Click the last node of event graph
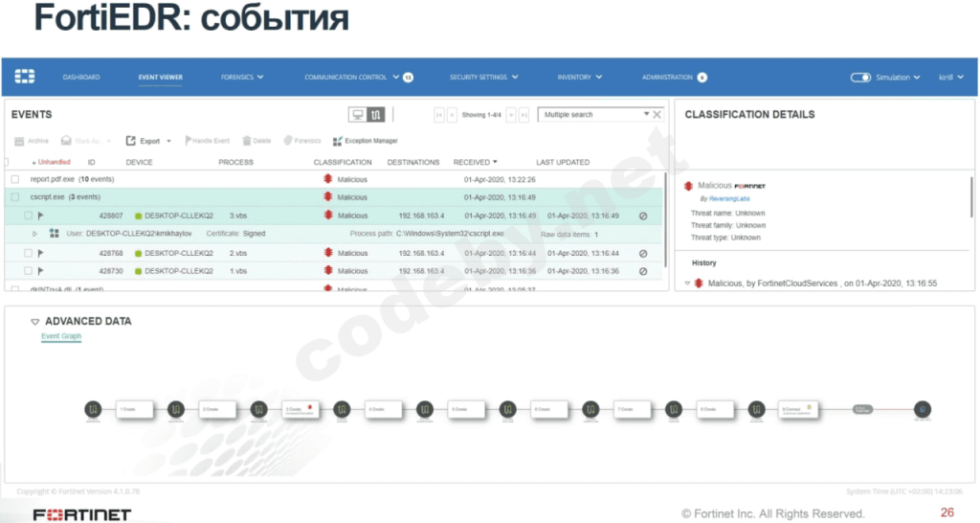The image size is (980, 523). click(922, 409)
